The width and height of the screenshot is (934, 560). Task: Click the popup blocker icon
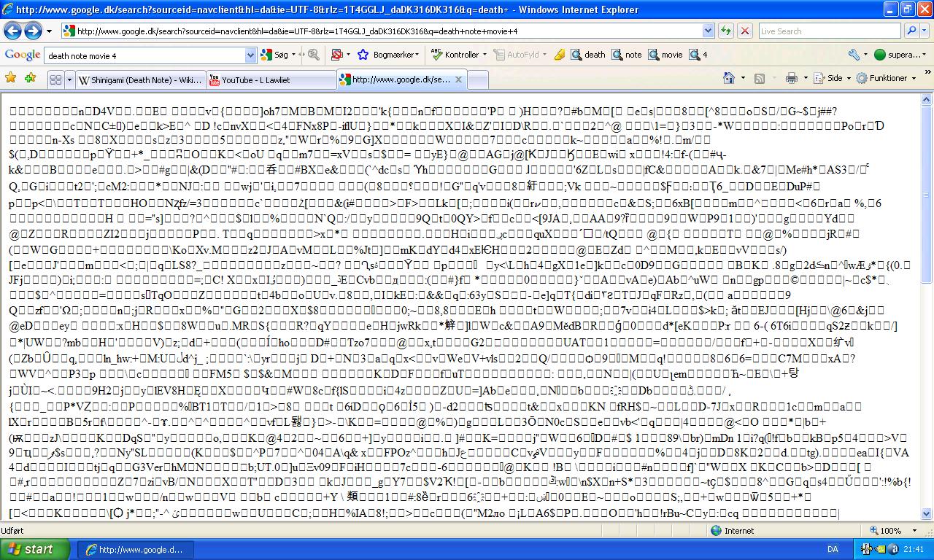[x=336, y=55]
